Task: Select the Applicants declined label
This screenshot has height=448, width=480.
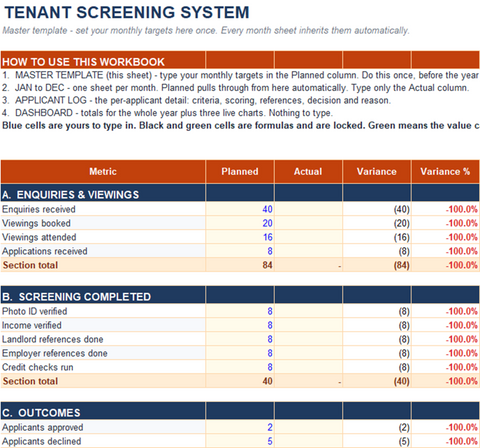Action: [42, 441]
